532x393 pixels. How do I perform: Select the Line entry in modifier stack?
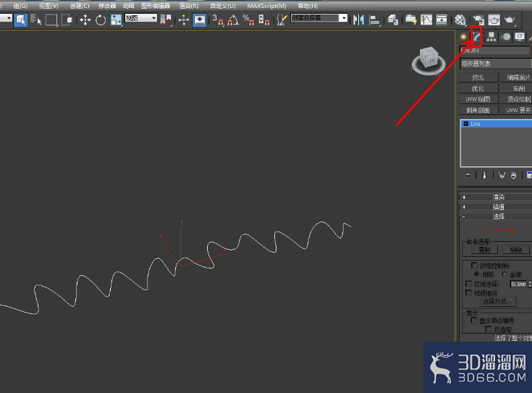tap(497, 124)
